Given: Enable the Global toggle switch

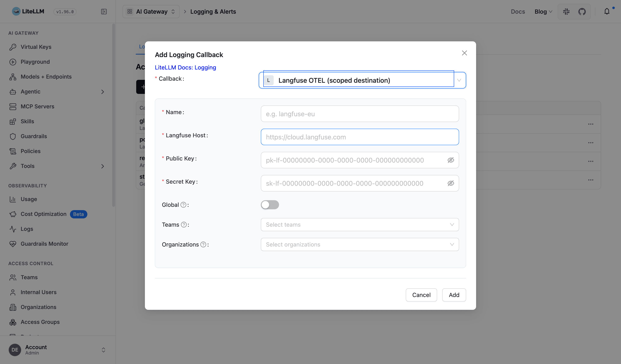Looking at the screenshot, I should 270,205.
